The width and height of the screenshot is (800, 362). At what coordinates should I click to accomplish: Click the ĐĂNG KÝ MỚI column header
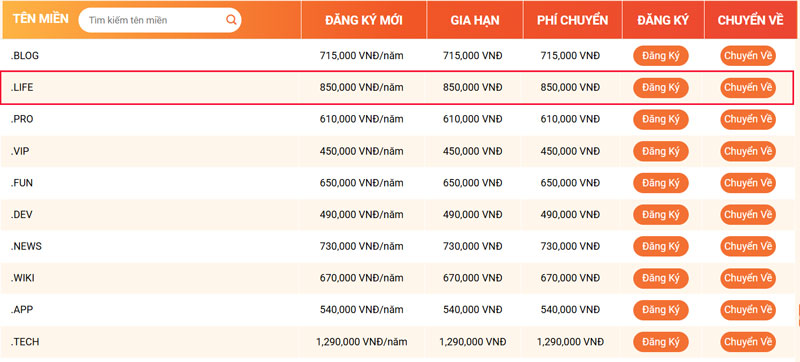click(364, 20)
